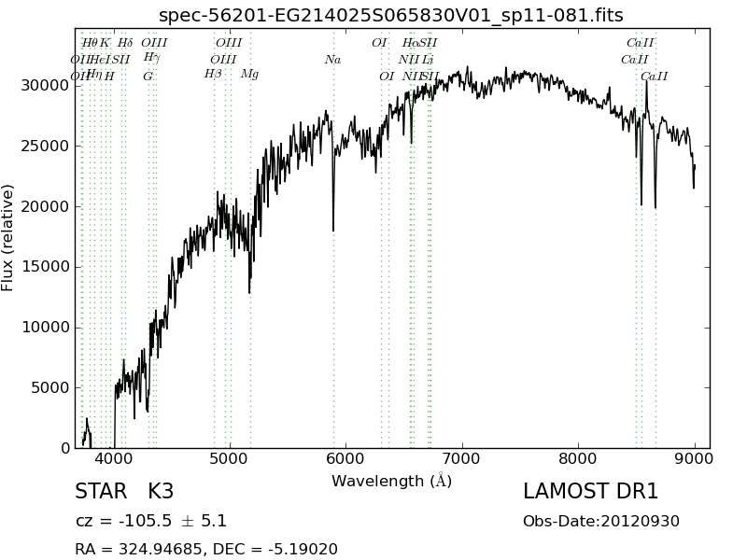Click the 'Wavelength (Å)' x-axis label
Image resolution: width=747 pixels, height=560 pixels.
(x=391, y=481)
